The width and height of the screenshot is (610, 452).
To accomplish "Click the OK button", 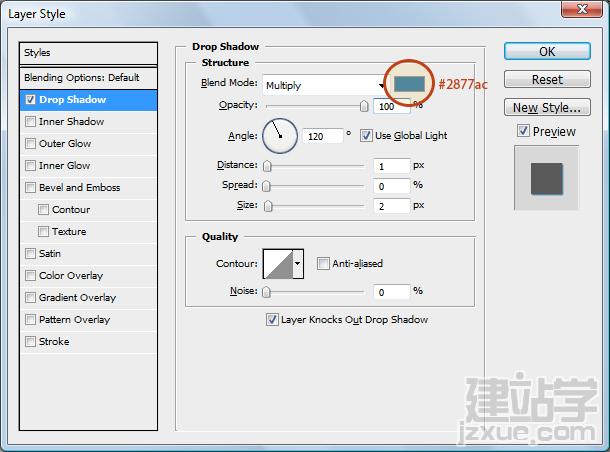I will click(547, 51).
